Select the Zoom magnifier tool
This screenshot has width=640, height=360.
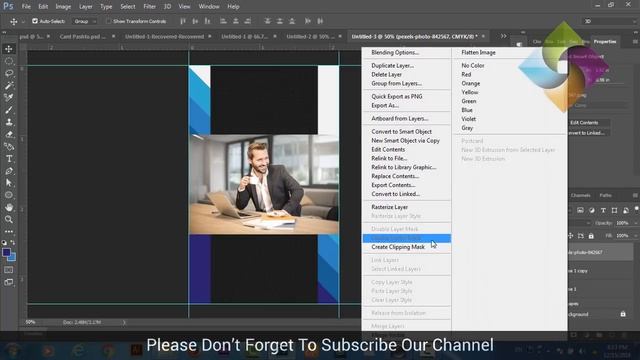coord(9,220)
